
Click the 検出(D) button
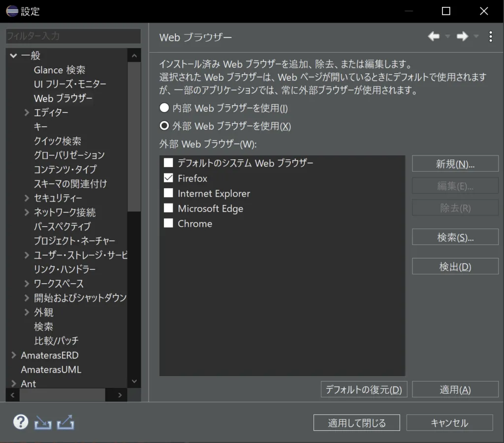455,266
